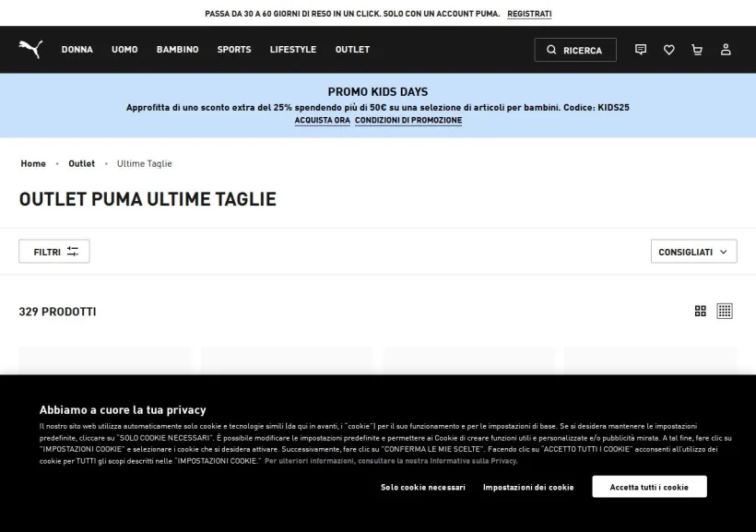Open the shopping cart icon
Image resolution: width=756 pixels, height=532 pixels.
(697, 49)
